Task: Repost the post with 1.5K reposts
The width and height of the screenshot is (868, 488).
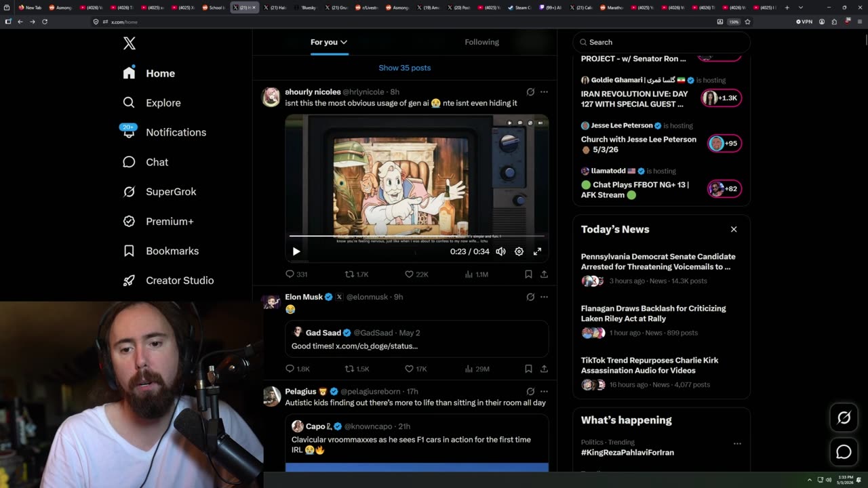Action: [x=357, y=369]
